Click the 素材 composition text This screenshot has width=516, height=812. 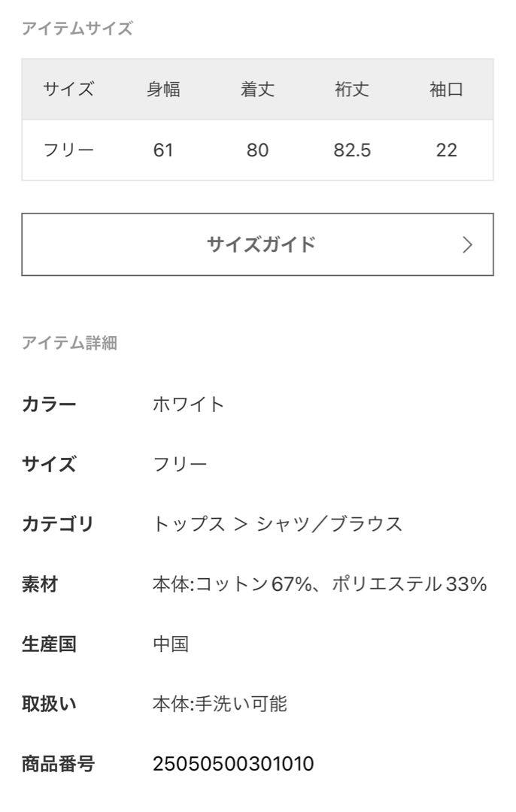click(x=320, y=584)
